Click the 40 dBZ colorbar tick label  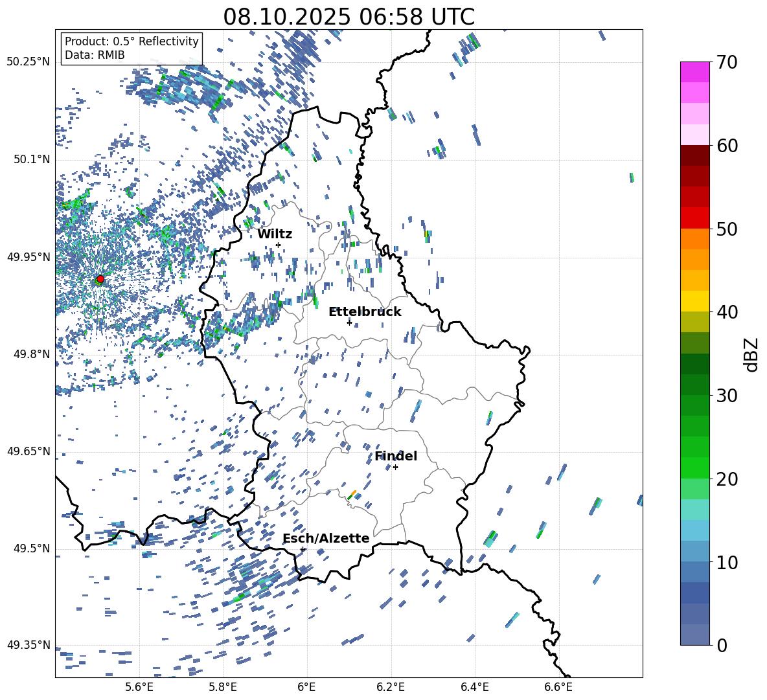tap(727, 312)
